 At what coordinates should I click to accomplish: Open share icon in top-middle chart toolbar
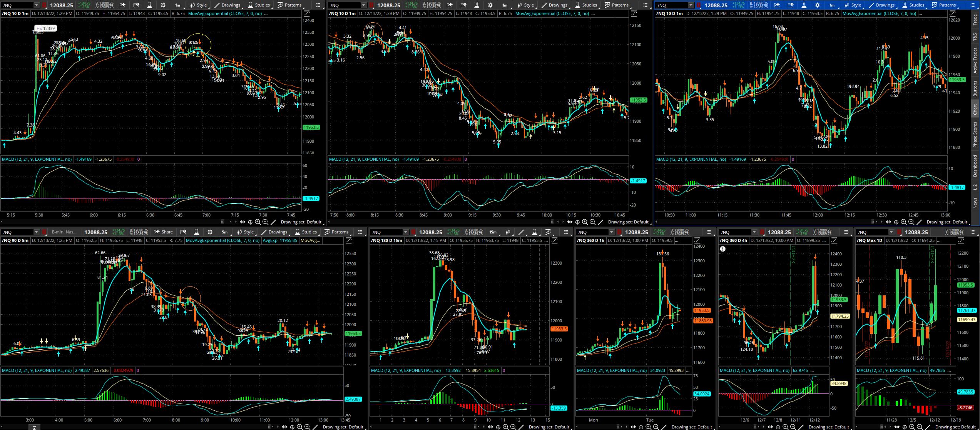tap(450, 5)
